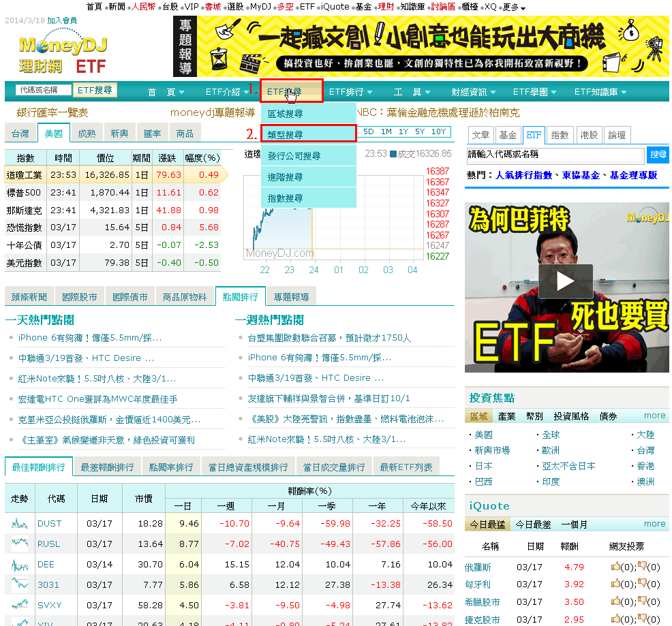
Task: Expand the 首頁 nav menu
Action: [x=166, y=92]
